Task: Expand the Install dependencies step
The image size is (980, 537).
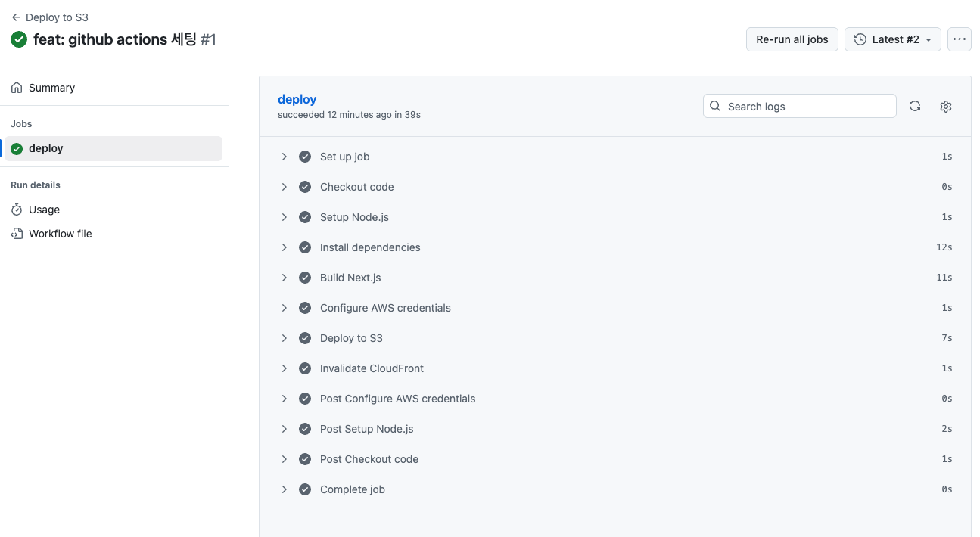Action: 285,247
